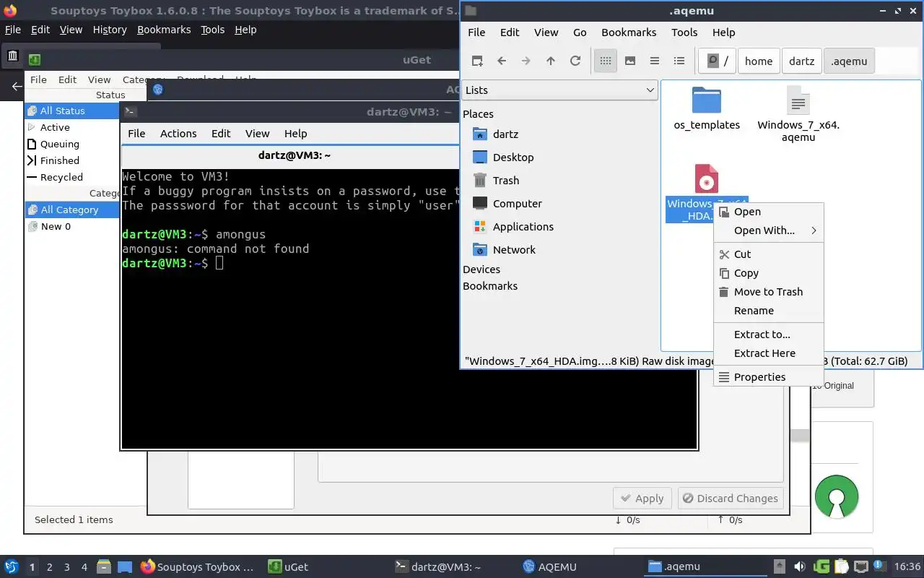The image size is (924, 578).
Task: Expand the Open With submenu
Action: pyautogui.click(x=769, y=230)
